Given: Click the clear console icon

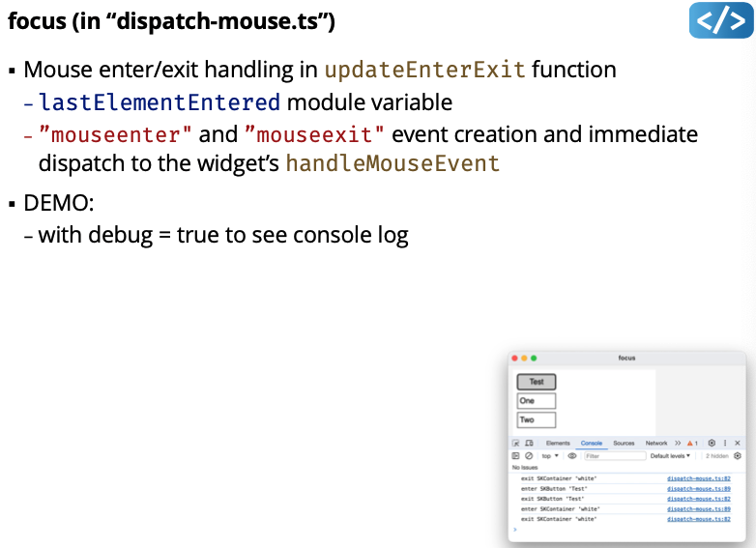Looking at the screenshot, I should pyautogui.click(x=529, y=455).
